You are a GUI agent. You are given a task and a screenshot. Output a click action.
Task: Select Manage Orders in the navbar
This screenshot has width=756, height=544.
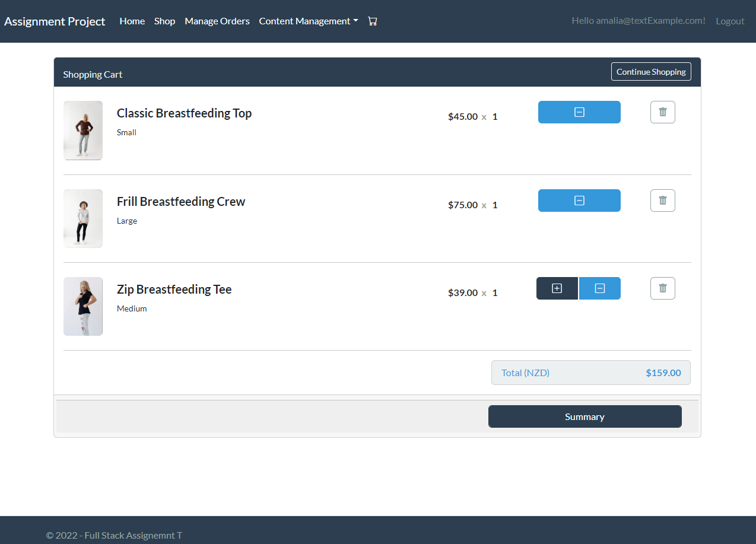[217, 21]
